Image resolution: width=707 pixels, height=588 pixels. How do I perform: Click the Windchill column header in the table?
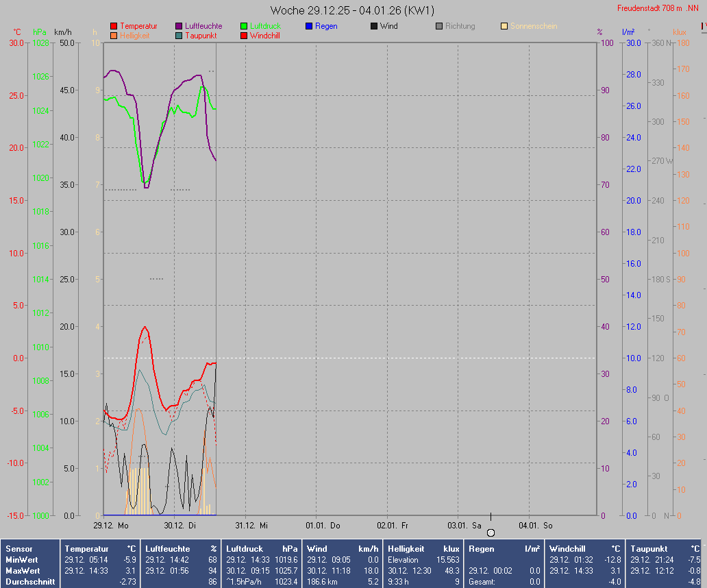(568, 549)
